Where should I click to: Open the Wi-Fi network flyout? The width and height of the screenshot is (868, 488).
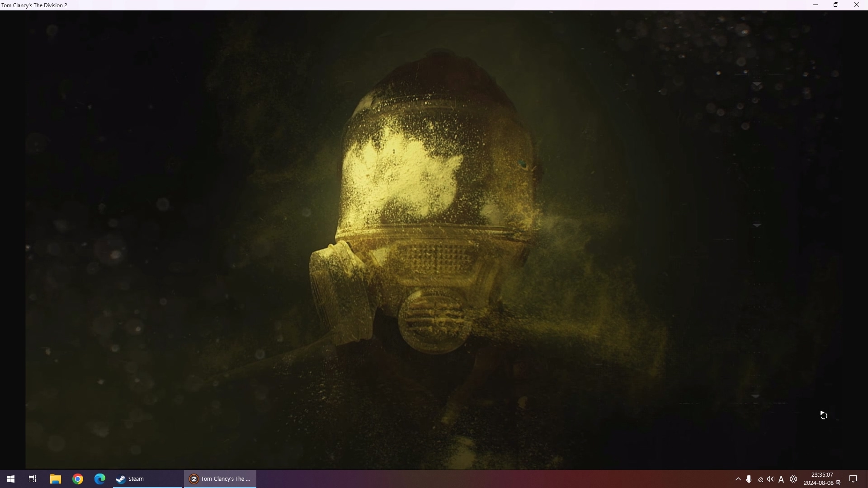coord(760,479)
